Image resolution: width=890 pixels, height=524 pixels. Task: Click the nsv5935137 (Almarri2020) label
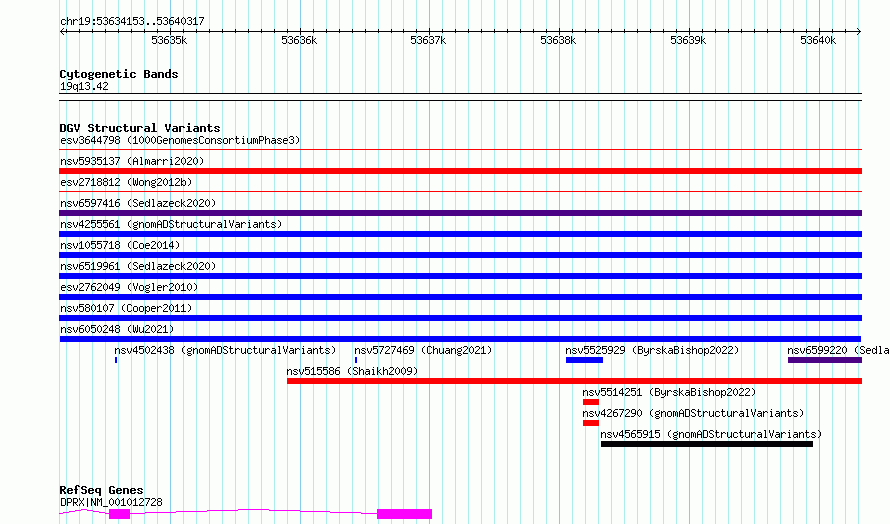click(x=132, y=161)
